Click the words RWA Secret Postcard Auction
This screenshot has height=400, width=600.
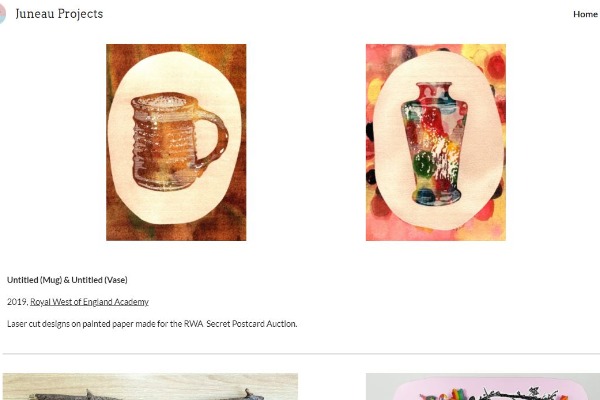click(240, 324)
